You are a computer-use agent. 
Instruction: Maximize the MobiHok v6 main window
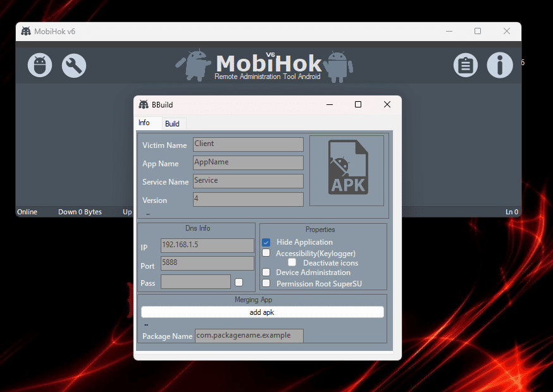478,32
